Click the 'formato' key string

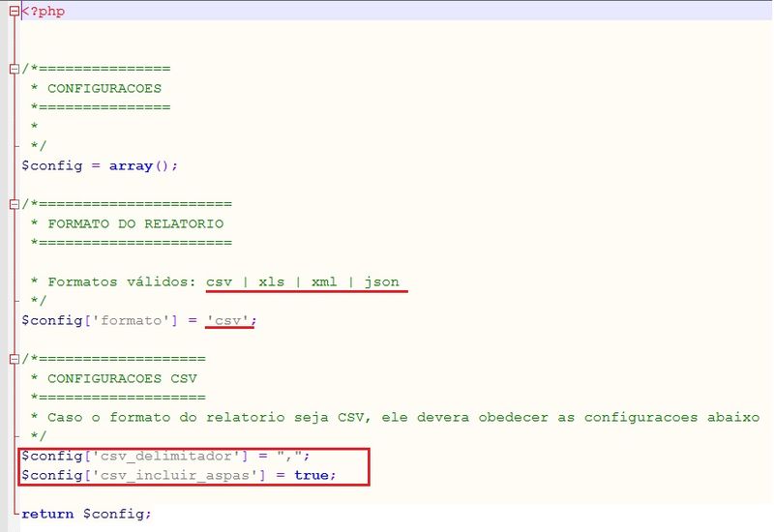click(x=108, y=320)
